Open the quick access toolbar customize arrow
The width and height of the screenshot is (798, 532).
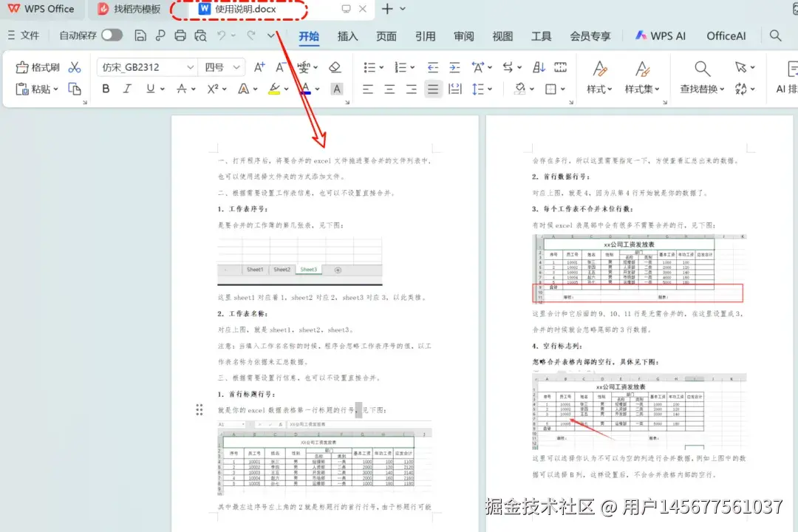pos(270,35)
